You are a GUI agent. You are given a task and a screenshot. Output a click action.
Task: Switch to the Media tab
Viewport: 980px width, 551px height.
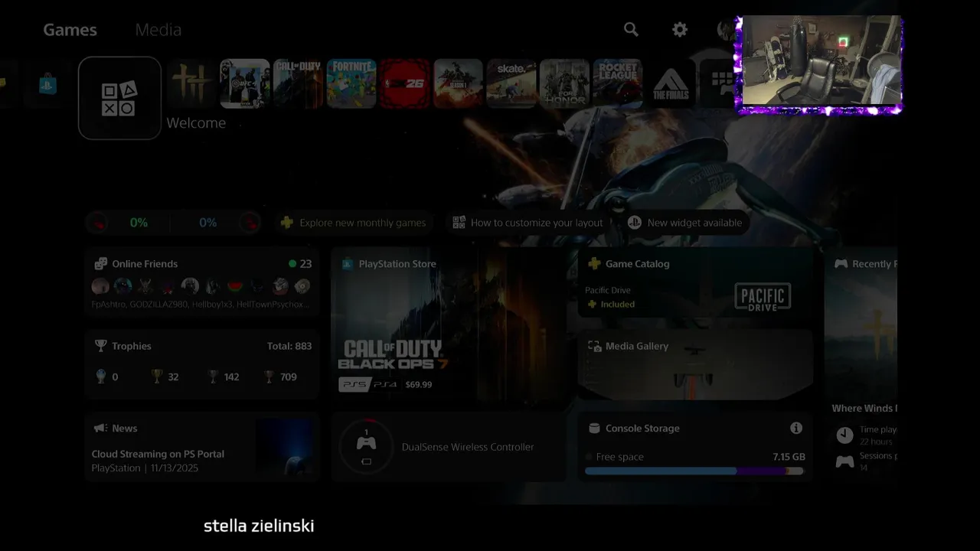point(158,30)
